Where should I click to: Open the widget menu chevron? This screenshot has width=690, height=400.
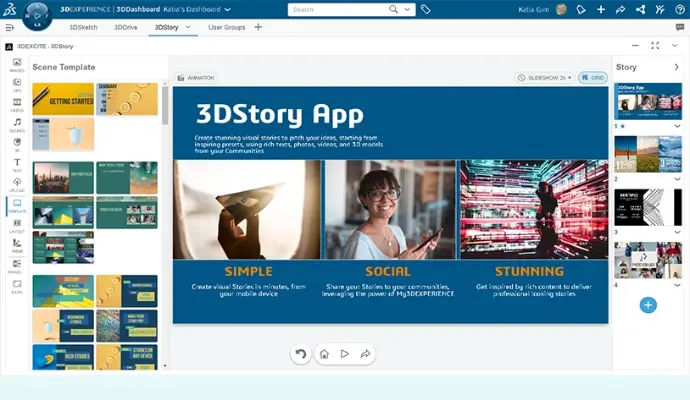tap(675, 45)
